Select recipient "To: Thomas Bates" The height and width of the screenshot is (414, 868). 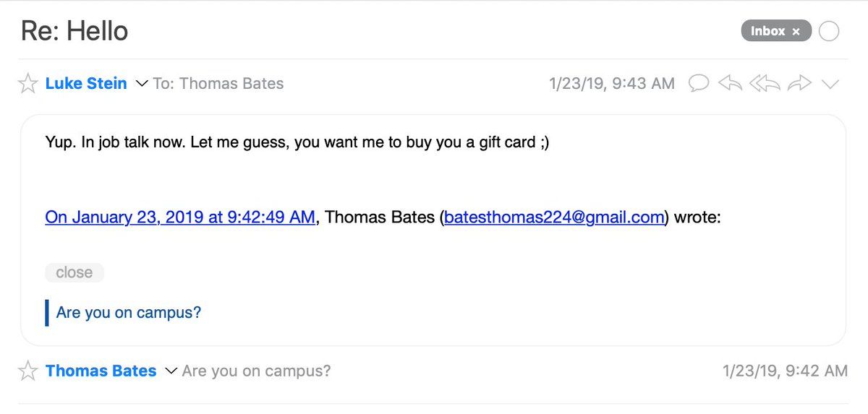coord(218,84)
